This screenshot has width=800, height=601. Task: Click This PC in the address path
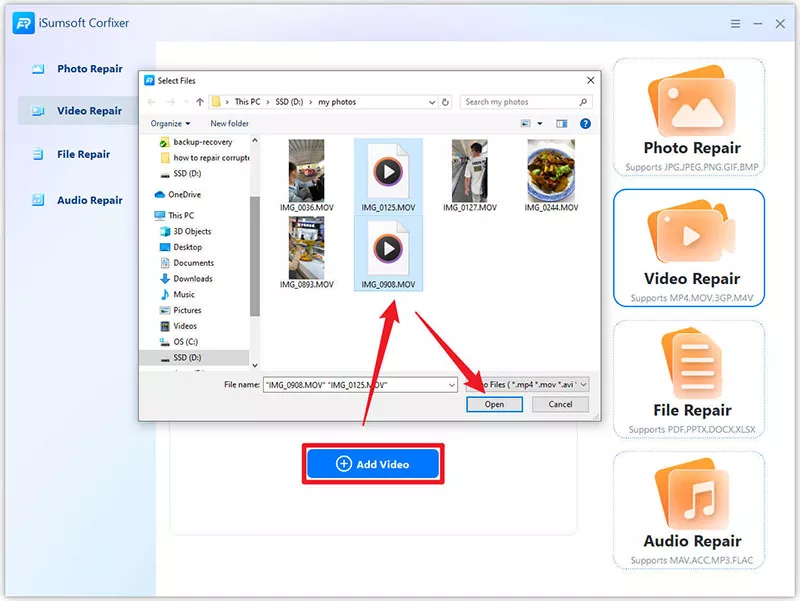pyautogui.click(x=247, y=102)
